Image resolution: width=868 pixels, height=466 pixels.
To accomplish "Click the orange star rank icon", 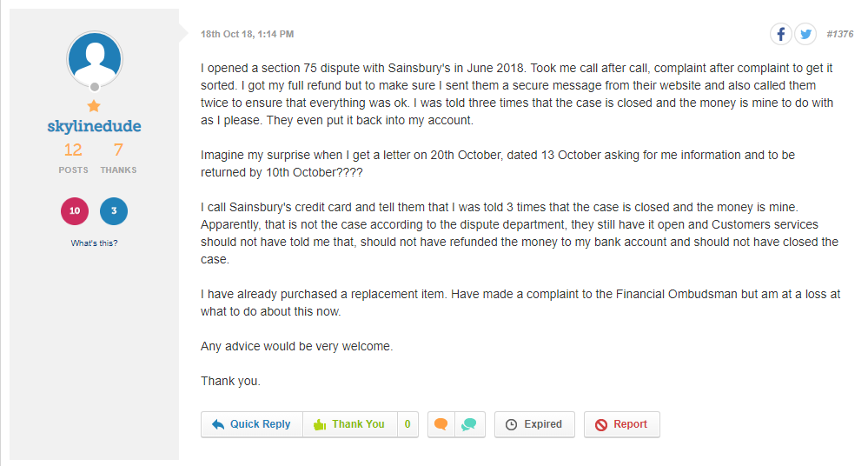I will coord(94,106).
